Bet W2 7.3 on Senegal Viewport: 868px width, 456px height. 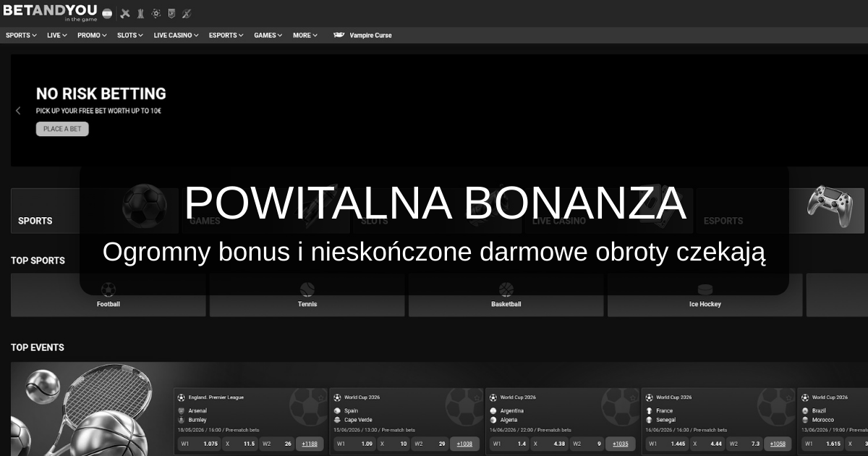pyautogui.click(x=746, y=444)
